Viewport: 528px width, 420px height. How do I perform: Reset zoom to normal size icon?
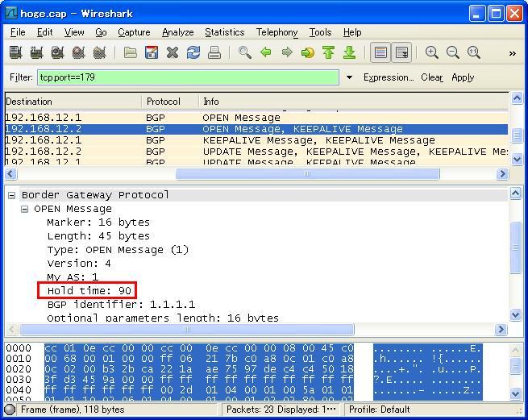click(474, 52)
